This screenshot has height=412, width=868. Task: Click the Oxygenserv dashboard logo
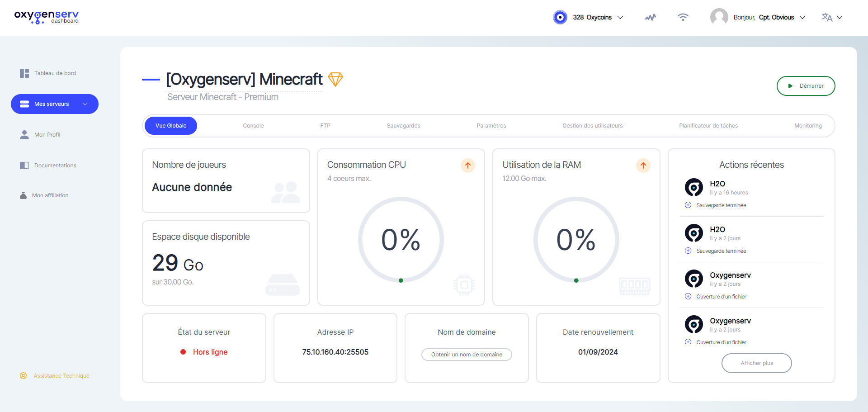[47, 17]
